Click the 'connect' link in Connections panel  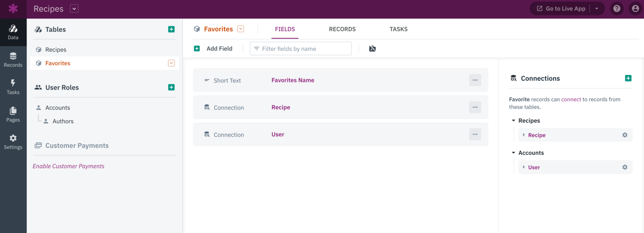(x=571, y=99)
